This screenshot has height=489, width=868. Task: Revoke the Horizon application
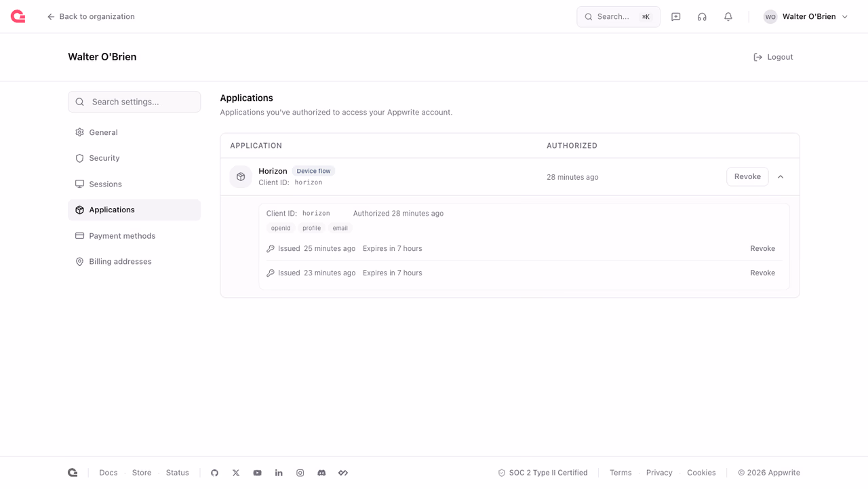(747, 176)
